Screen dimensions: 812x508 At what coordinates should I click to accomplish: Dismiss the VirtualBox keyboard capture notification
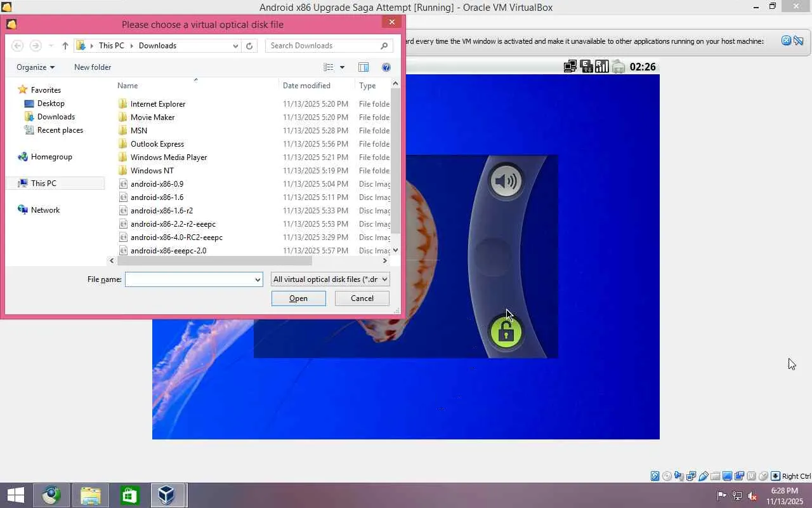[787, 41]
